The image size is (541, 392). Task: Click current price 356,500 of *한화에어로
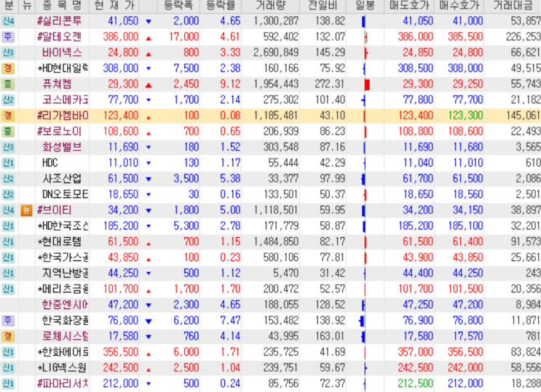(120, 352)
